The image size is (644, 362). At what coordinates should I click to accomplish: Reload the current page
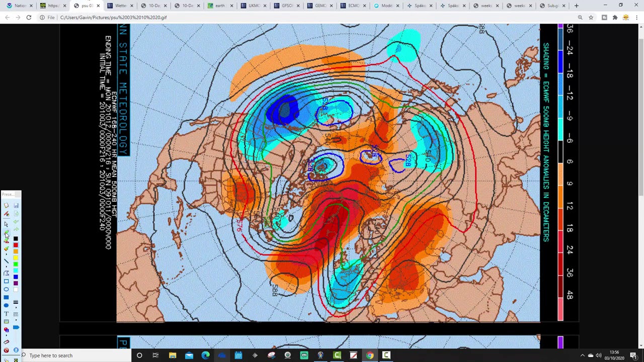pyautogui.click(x=29, y=17)
